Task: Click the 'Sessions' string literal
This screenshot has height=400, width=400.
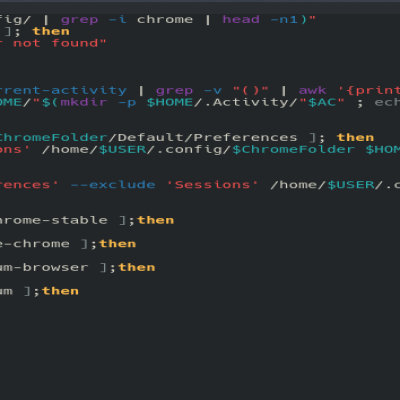Action: [x=212, y=185]
